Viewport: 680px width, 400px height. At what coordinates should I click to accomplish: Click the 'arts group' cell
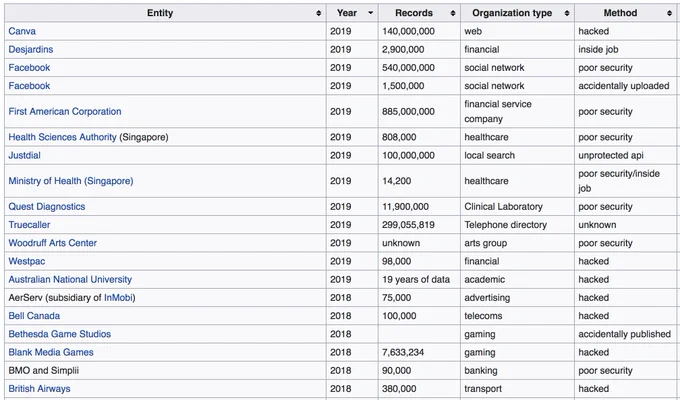(517, 243)
